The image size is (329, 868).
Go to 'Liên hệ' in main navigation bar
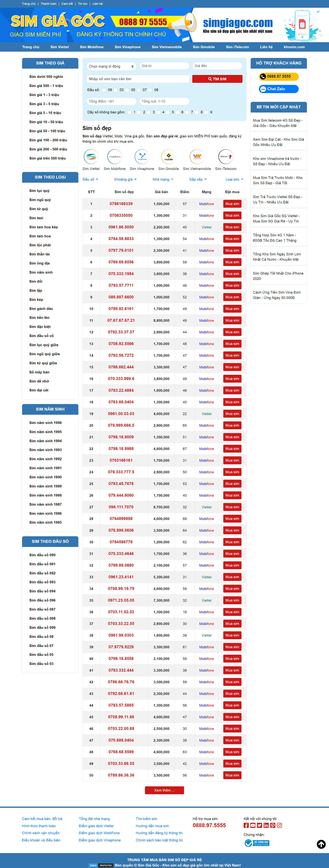click(x=266, y=47)
